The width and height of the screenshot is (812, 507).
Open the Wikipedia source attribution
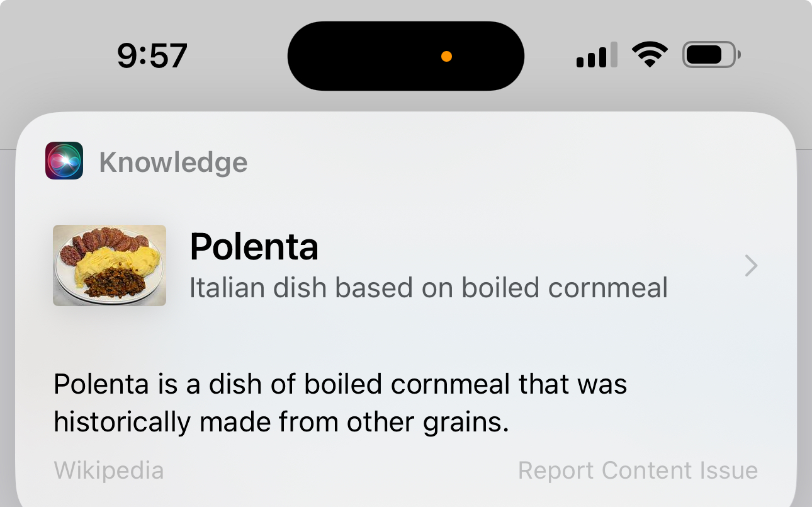pos(109,470)
